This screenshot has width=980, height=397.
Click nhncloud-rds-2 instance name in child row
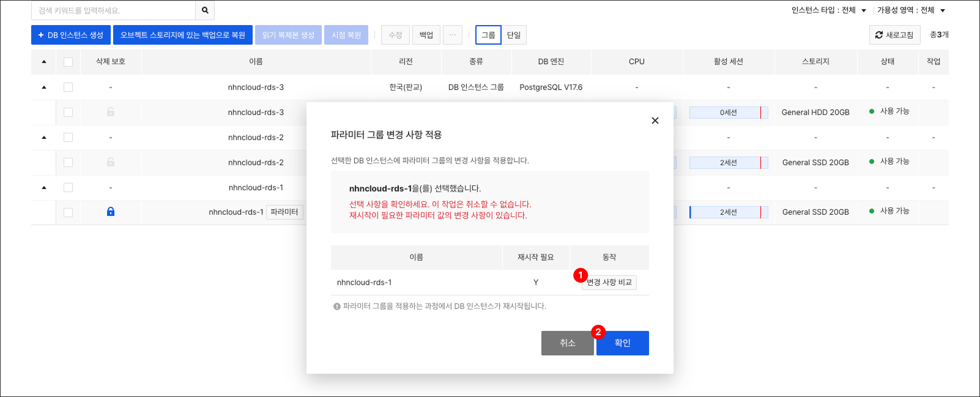256,163
